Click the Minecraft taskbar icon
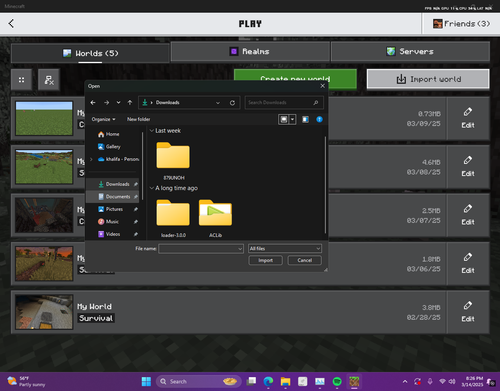Viewport: 500px width, 391px height. pyautogui.click(x=354, y=381)
